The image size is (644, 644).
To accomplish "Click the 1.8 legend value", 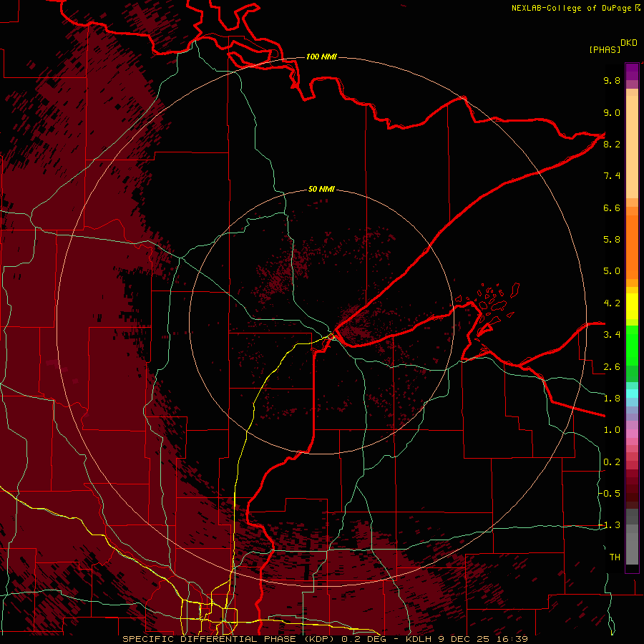I will (612, 399).
